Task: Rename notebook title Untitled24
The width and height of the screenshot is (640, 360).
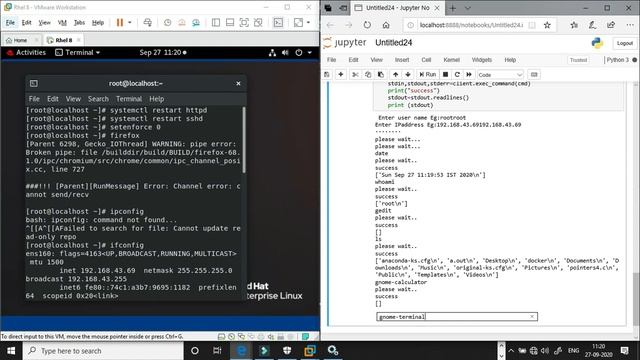Action: tap(393, 42)
